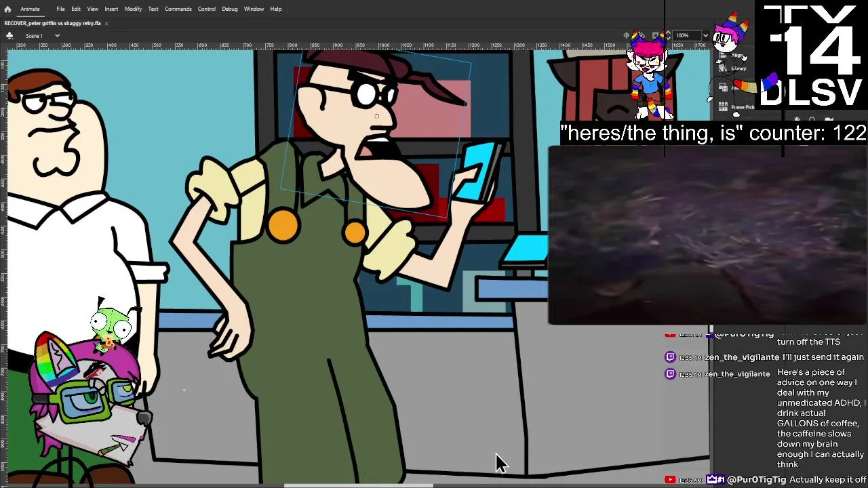Open the Modify menu
The height and width of the screenshot is (488, 868).
click(133, 9)
